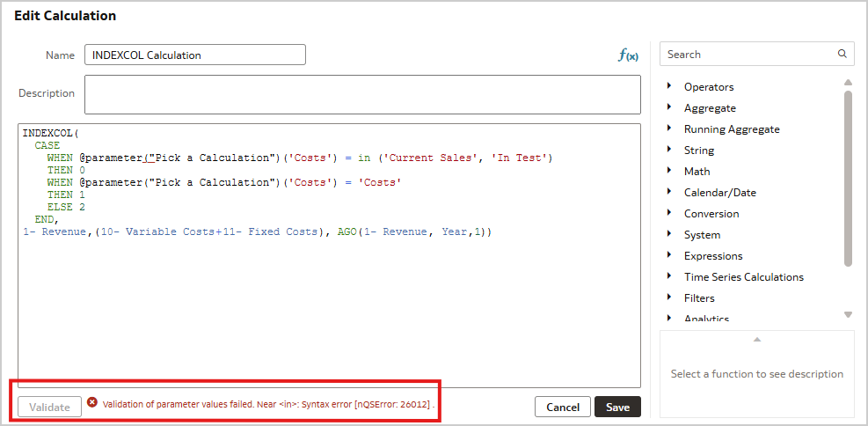Image resolution: width=868 pixels, height=426 pixels.
Task: Click the function list scrollbar
Action: [848, 176]
